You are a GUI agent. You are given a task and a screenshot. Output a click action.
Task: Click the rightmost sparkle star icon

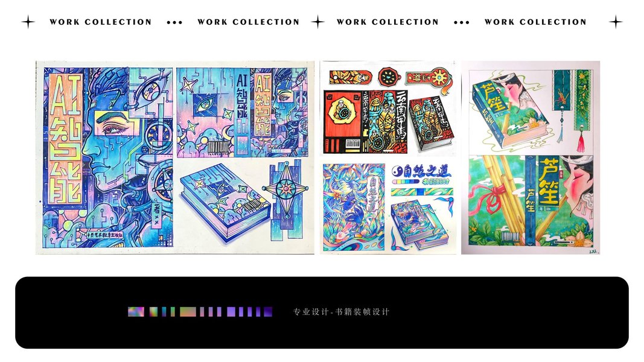coord(615,22)
